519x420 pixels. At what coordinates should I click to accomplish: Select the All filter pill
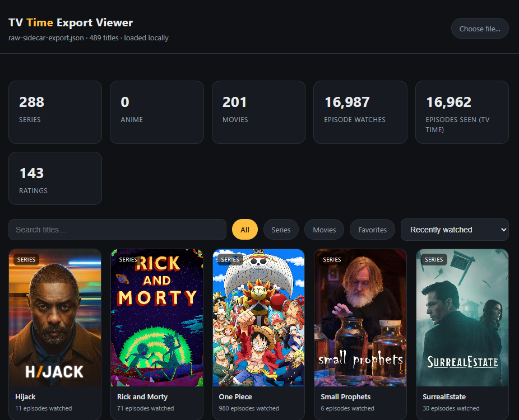coord(245,230)
